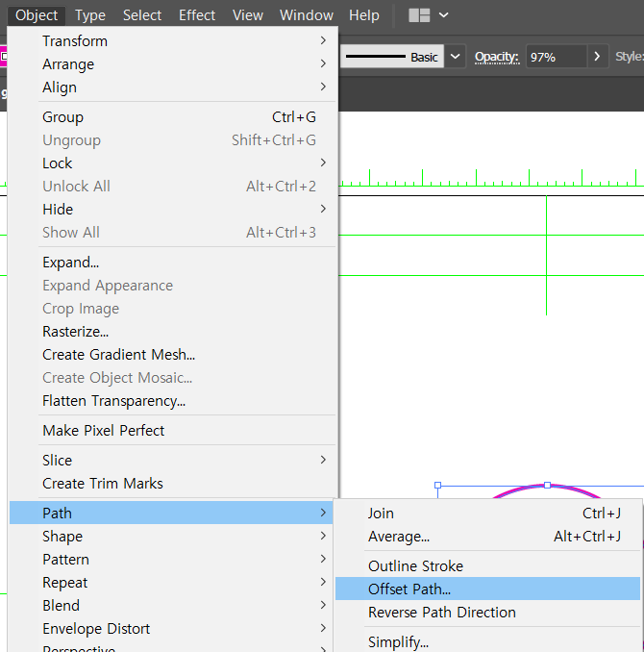This screenshot has height=652, width=644.
Task: Open the Type menu
Action: (90, 15)
